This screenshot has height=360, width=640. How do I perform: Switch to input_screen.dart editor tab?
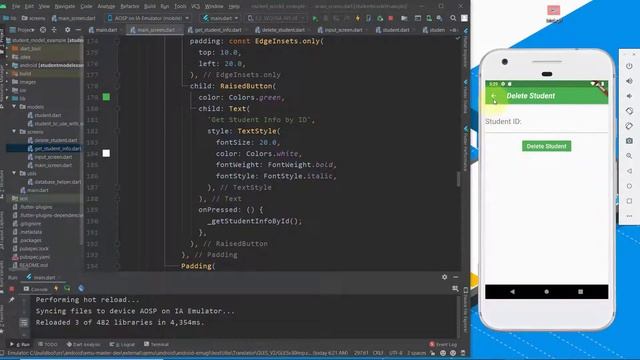pyautogui.click(x=343, y=30)
